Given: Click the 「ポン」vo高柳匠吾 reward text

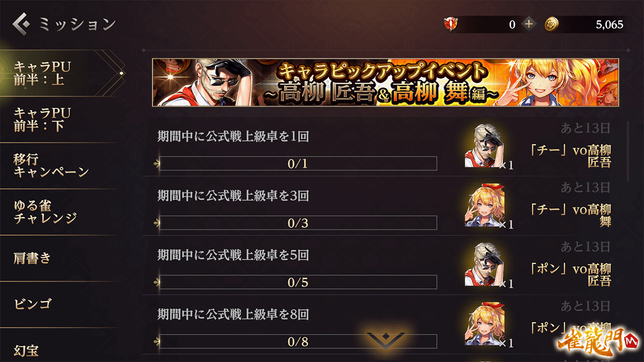Looking at the screenshot, I should 571,275.
